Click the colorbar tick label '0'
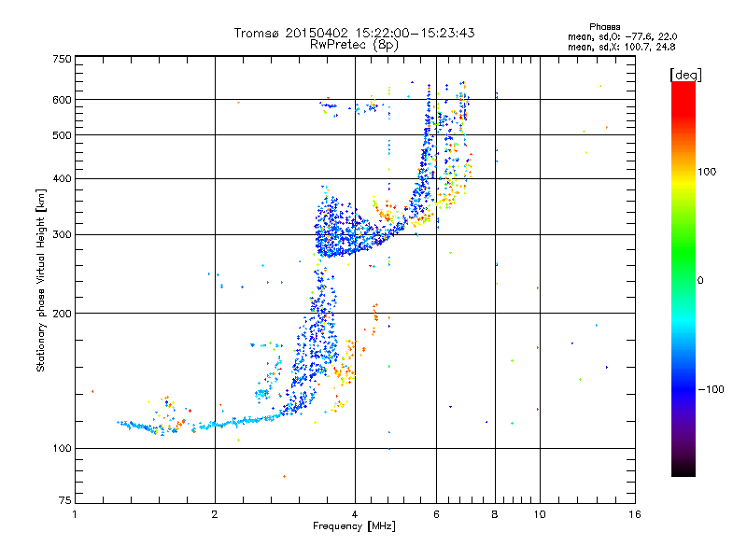This screenshot has width=747, height=560. point(700,281)
